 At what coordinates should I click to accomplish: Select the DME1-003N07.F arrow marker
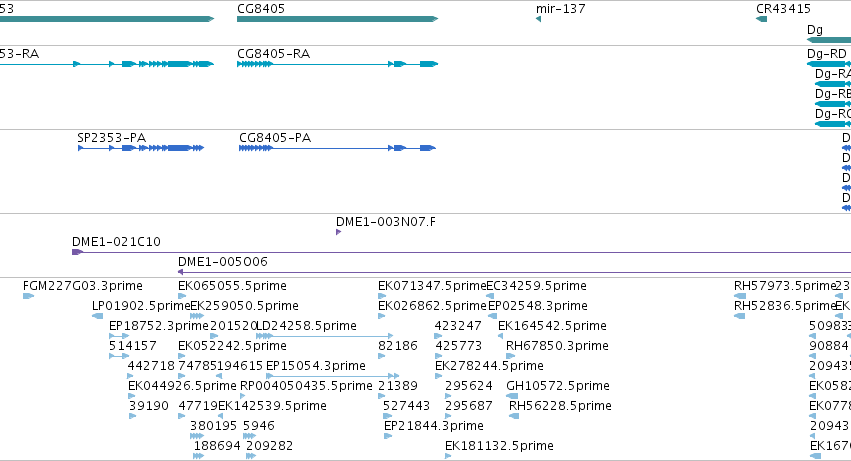point(339,232)
